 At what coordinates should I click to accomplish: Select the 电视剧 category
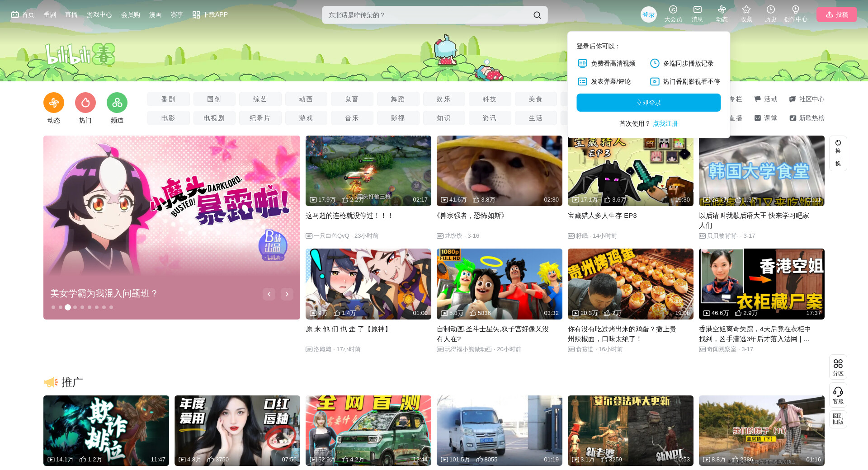click(214, 118)
